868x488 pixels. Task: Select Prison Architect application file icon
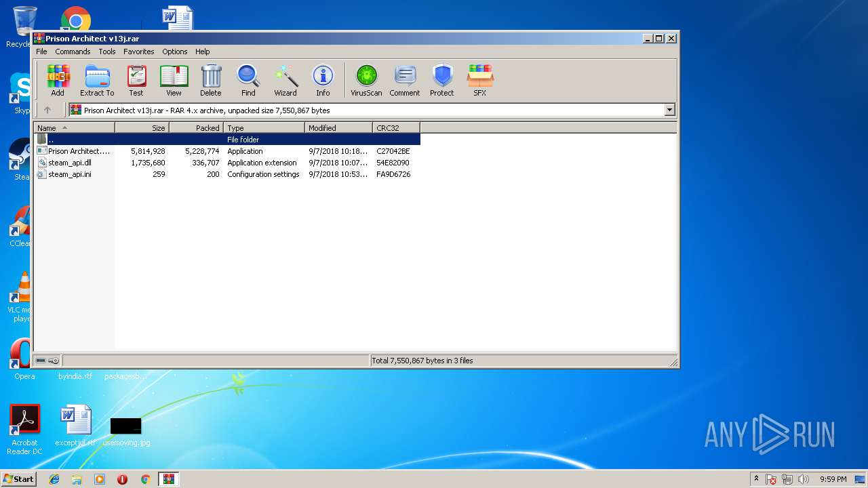(42, 151)
